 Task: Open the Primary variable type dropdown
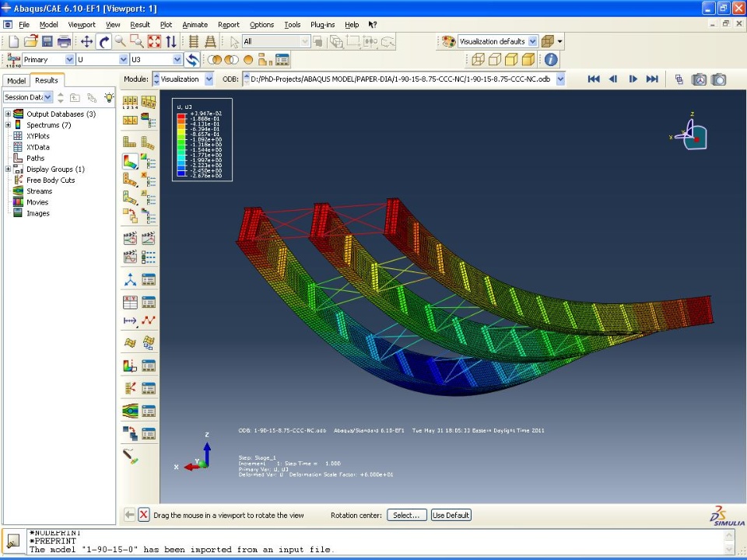click(x=69, y=60)
